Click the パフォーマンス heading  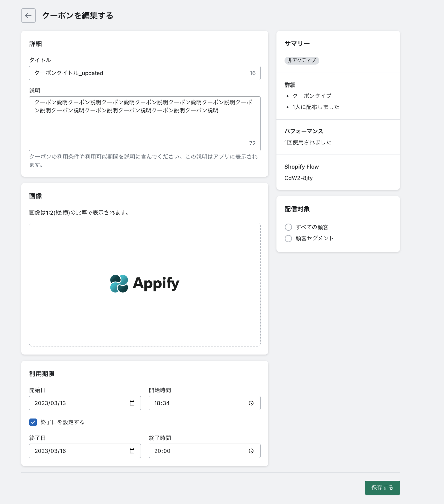click(304, 131)
